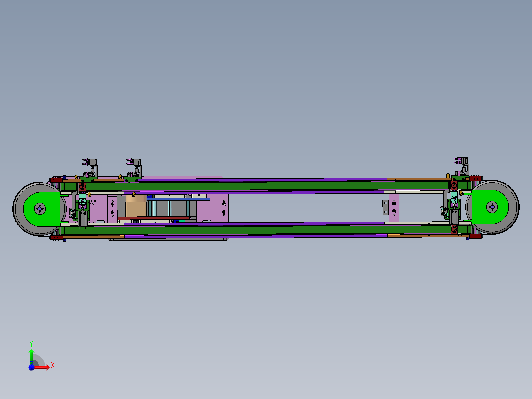
Task: Click the red X axis arrow on the triad
Action: coord(45,367)
